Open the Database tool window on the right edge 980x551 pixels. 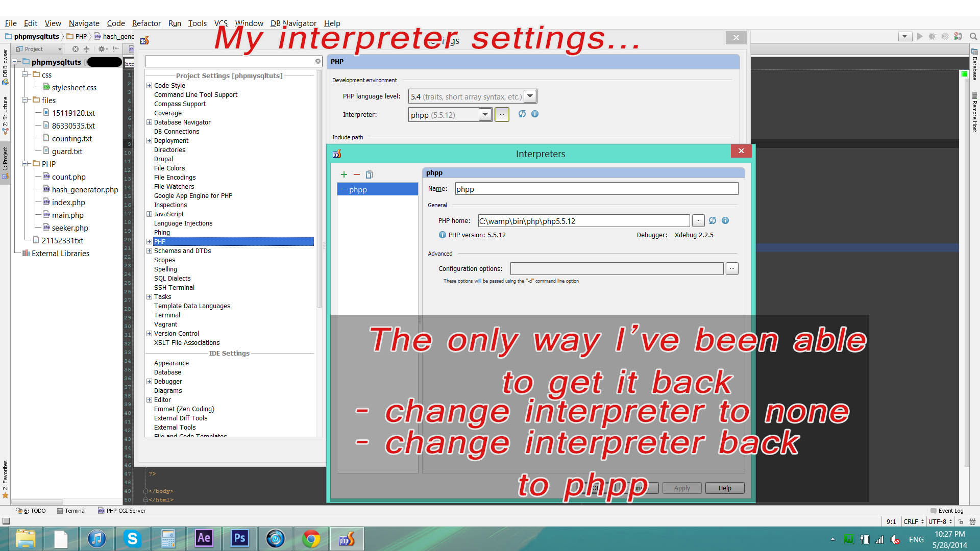pyautogui.click(x=974, y=64)
